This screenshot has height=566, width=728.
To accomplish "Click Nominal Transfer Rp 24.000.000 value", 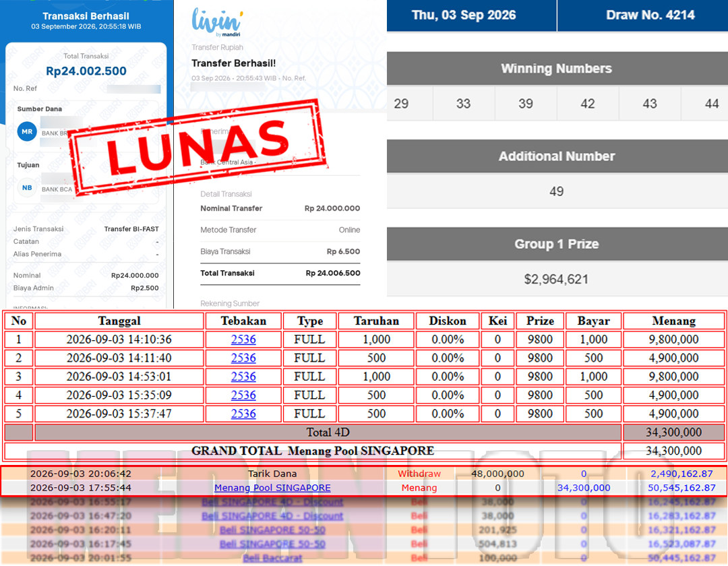I will coord(332,208).
